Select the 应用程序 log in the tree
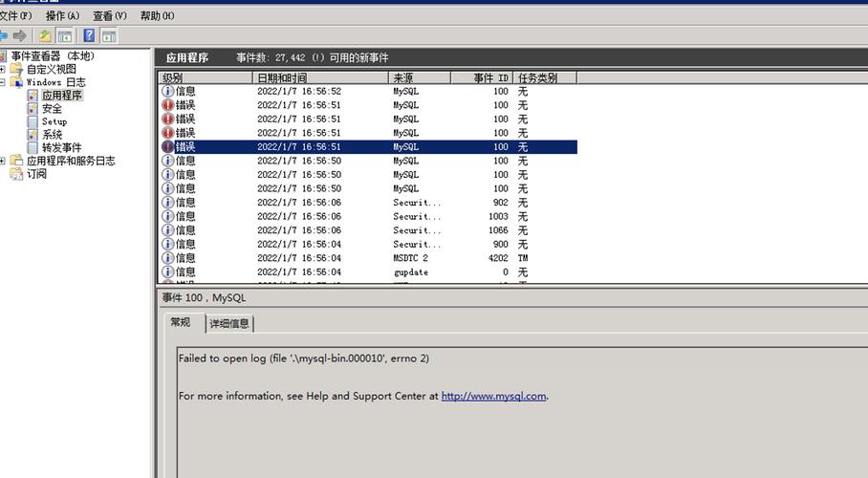The image size is (868, 478). point(62,96)
